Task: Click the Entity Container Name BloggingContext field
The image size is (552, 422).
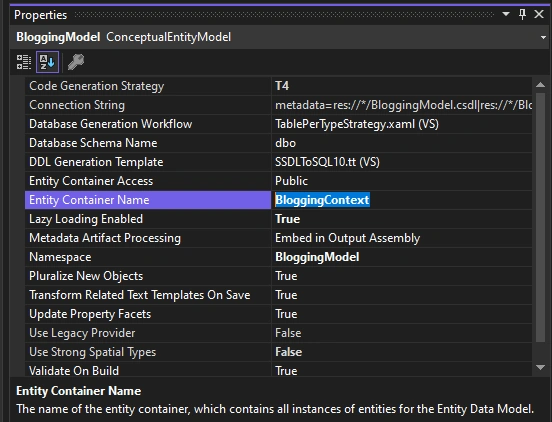Action: coord(402,200)
